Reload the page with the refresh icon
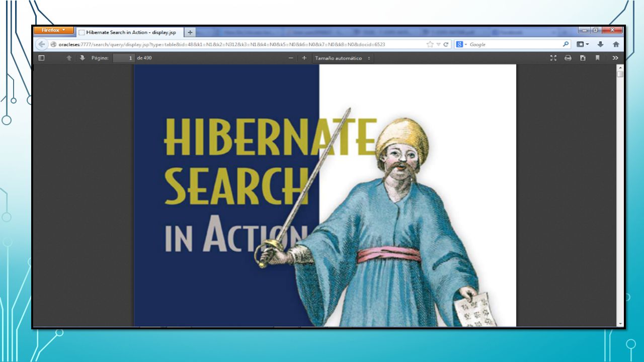The image size is (644, 362). pyautogui.click(x=446, y=44)
